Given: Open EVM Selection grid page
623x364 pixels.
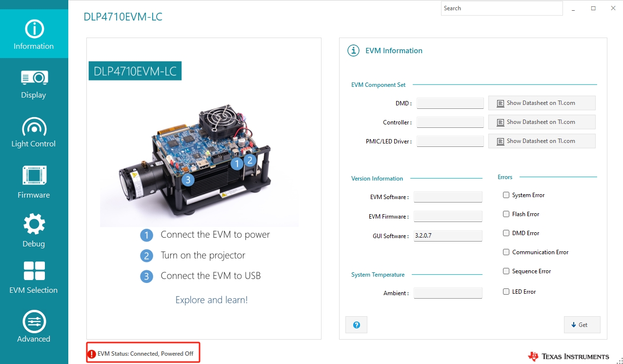Looking at the screenshot, I should pos(34,278).
